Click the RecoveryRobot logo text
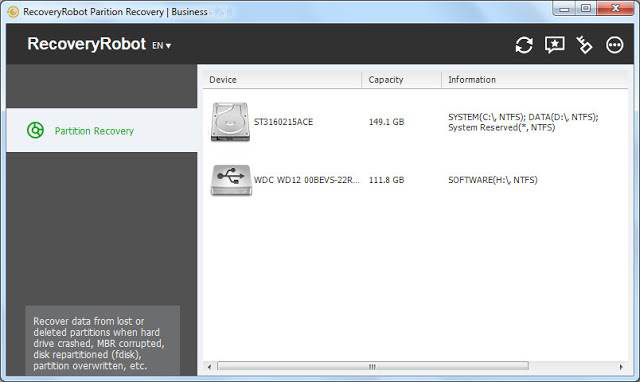This screenshot has width=640, height=382. tap(87, 44)
